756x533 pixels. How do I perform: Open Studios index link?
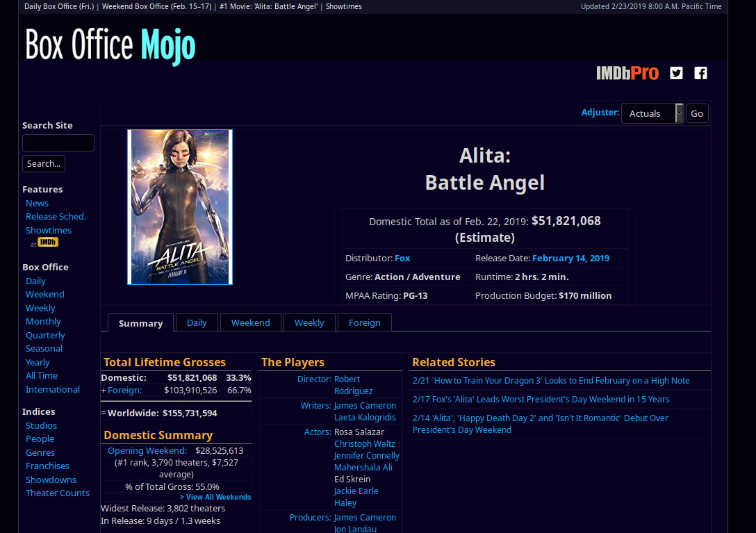pos(41,425)
